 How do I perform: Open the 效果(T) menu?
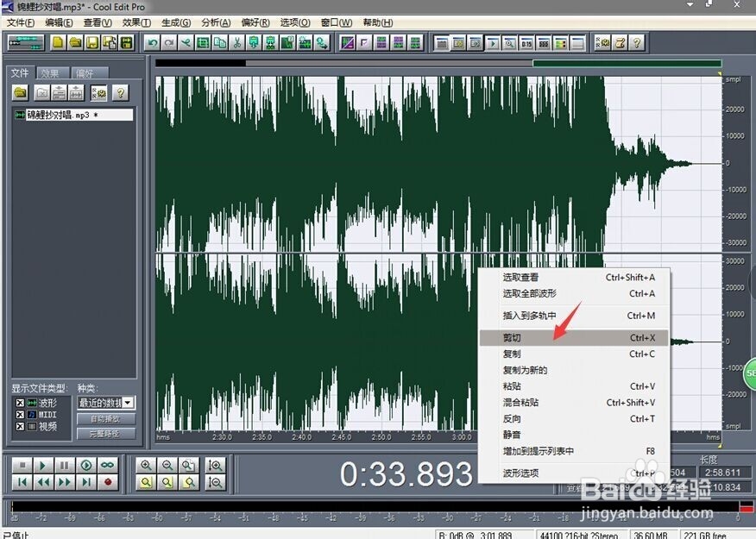pos(136,22)
